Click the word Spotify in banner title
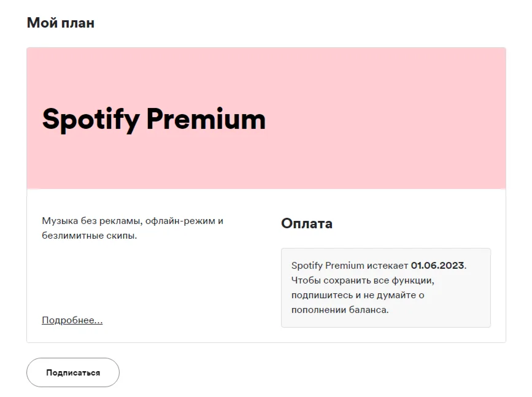The image size is (532, 397). pos(91,119)
